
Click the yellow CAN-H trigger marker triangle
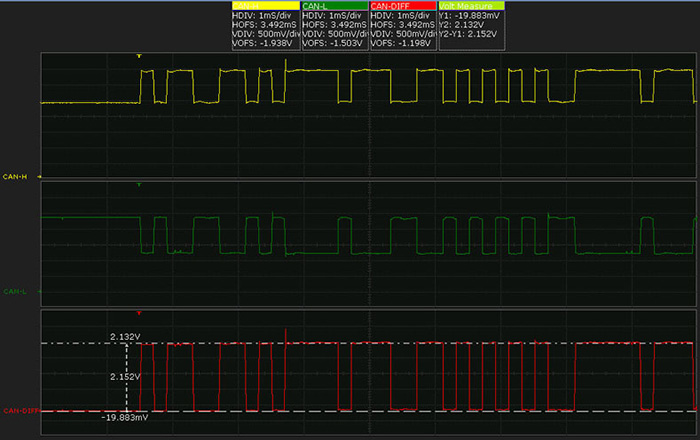pos(139,56)
